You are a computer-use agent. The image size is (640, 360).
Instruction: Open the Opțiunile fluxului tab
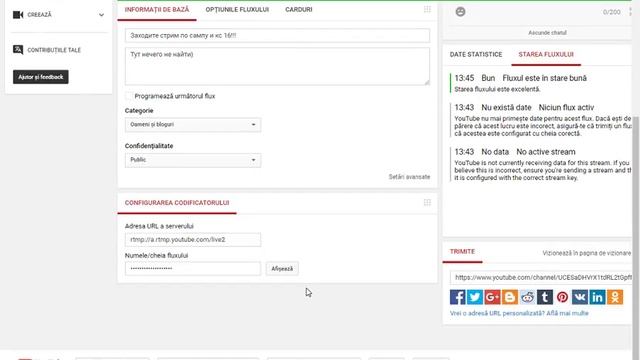coord(237,9)
